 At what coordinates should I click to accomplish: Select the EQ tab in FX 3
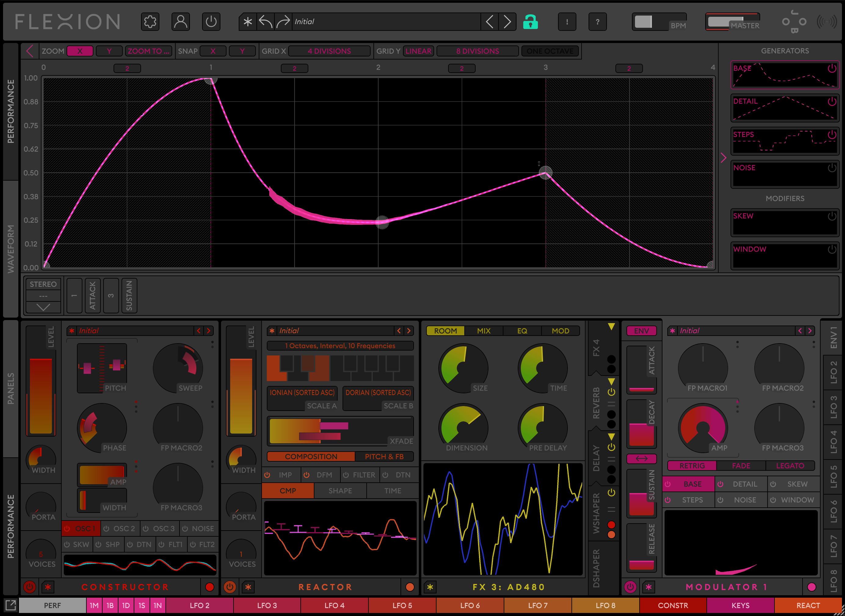click(522, 331)
